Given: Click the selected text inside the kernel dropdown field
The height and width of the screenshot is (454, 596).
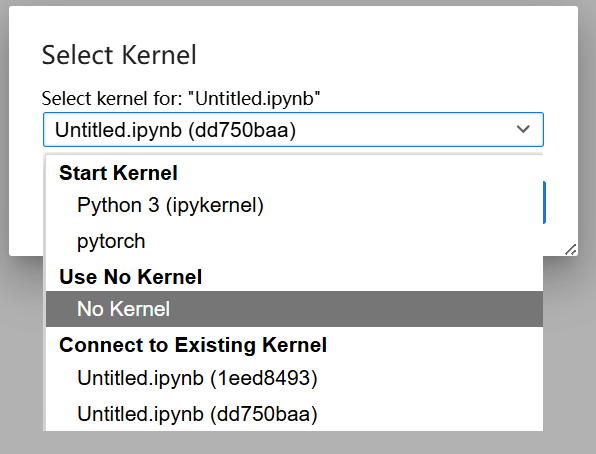Looking at the screenshot, I should click(x=175, y=130).
